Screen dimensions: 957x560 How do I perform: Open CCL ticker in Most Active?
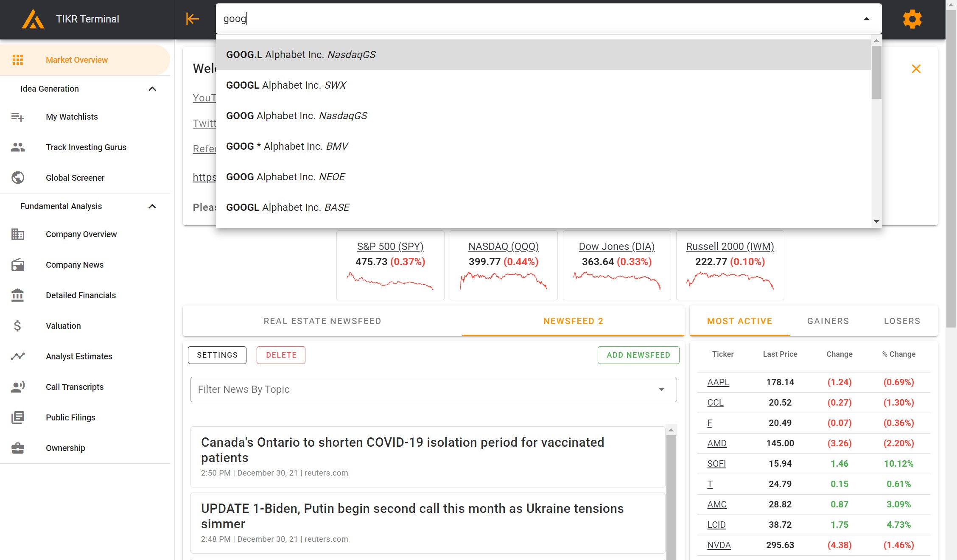[x=715, y=403]
